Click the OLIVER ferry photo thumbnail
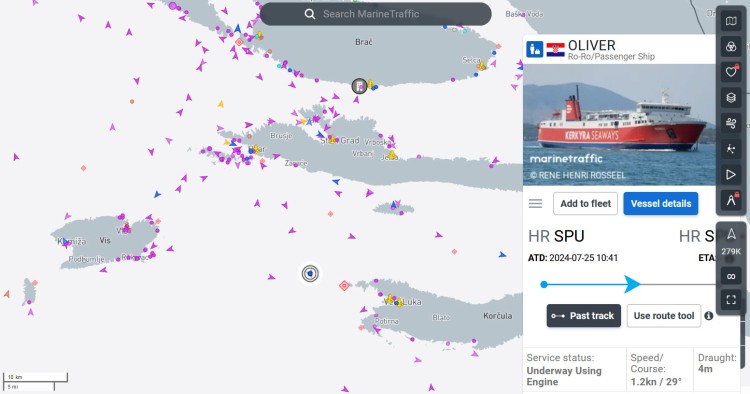This screenshot has height=394, width=750. click(619, 124)
